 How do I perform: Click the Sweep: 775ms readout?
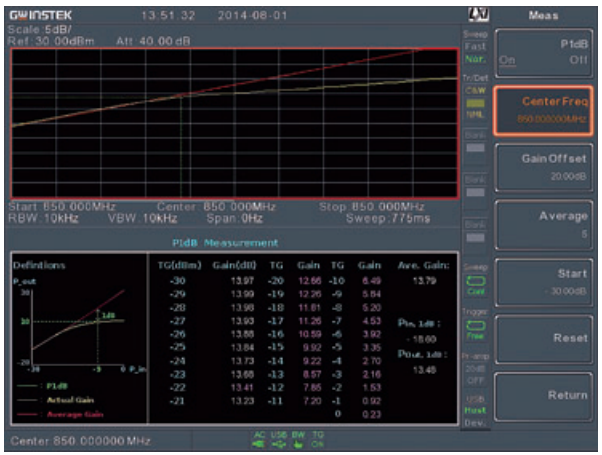click(x=388, y=219)
